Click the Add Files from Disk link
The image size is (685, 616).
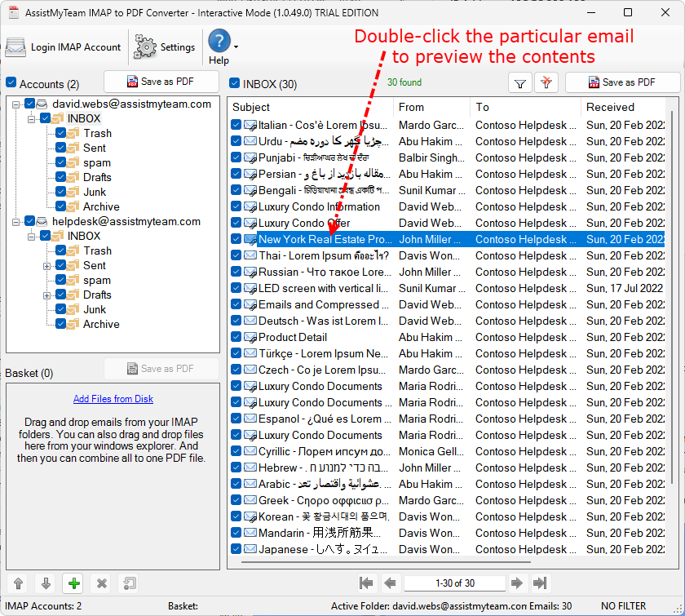pyautogui.click(x=113, y=398)
